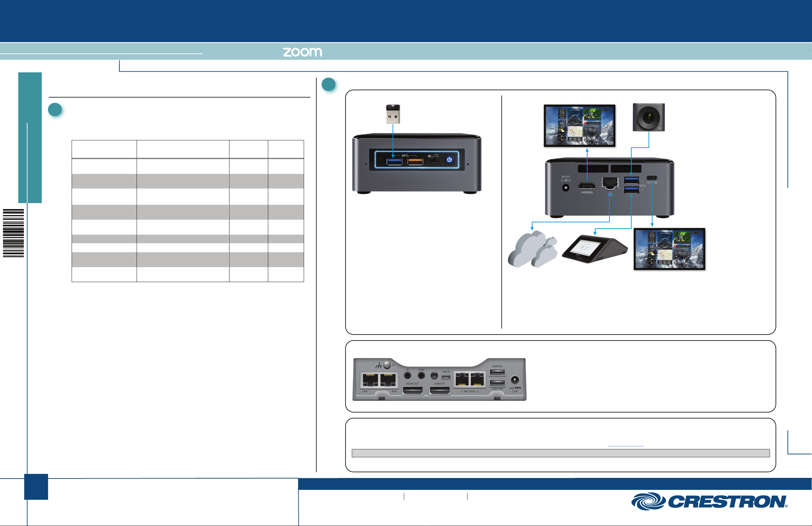This screenshot has height=526, width=812.
Task: Click the IR jack on the rear panel
Action: pyautogui.click(x=407, y=375)
